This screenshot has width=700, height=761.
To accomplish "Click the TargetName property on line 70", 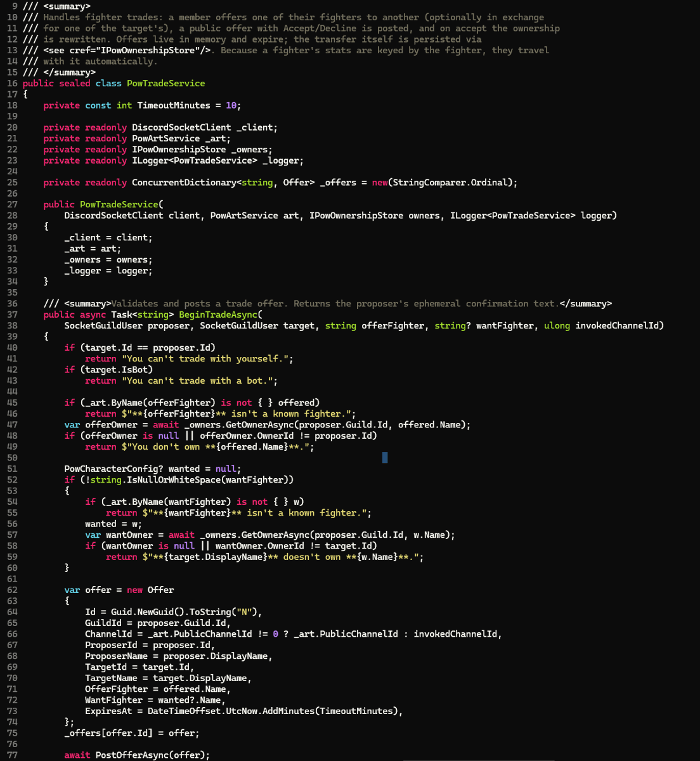I will 111,679.
